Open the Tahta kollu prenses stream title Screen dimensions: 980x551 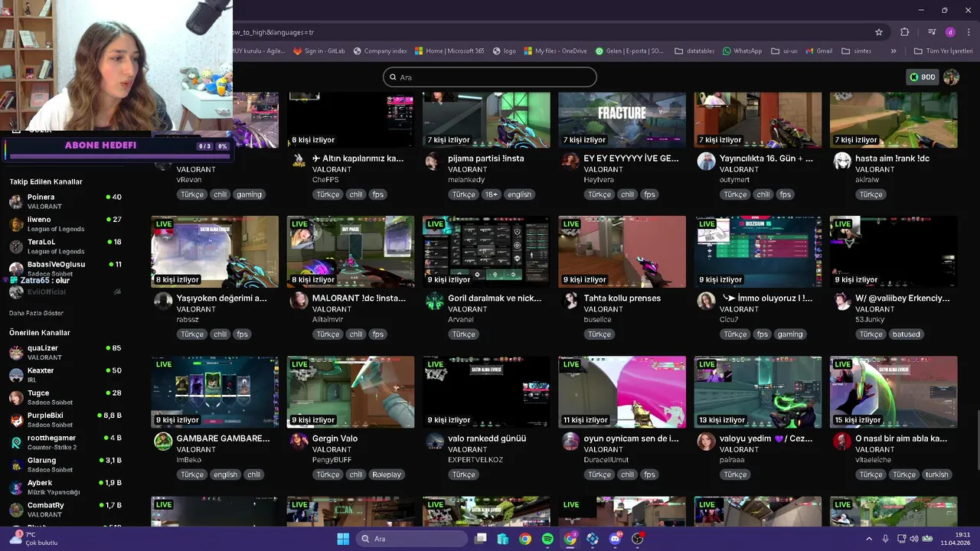[x=622, y=298]
